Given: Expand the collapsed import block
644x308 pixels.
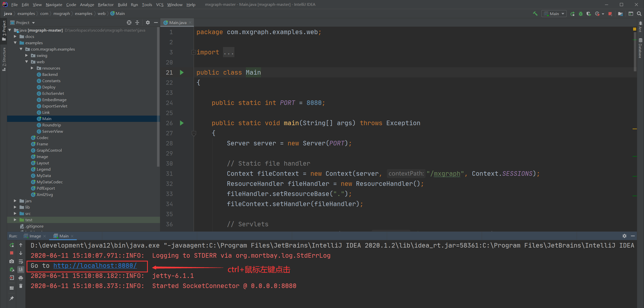Looking at the screenshot, I should (x=194, y=52).
